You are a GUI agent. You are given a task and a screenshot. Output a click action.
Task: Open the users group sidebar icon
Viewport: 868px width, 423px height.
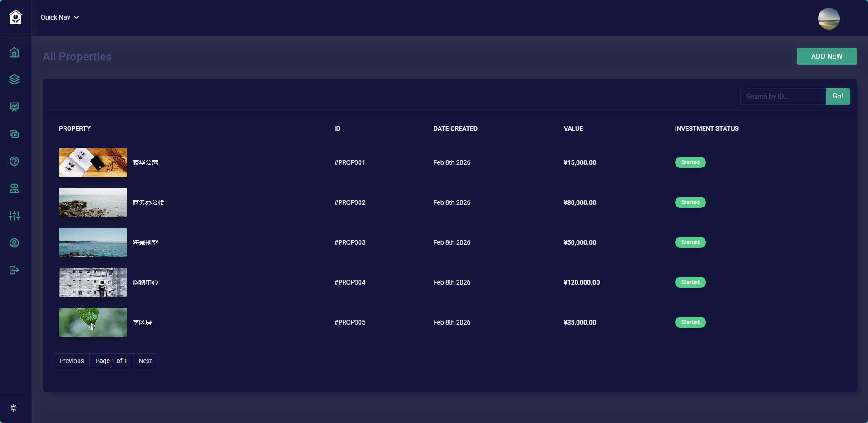point(15,188)
